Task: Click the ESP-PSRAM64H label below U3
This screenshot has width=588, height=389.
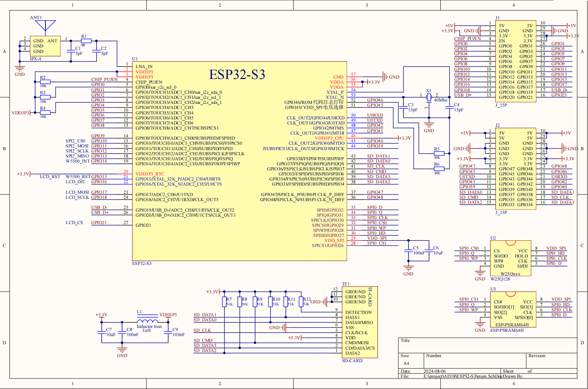Action: click(507, 330)
